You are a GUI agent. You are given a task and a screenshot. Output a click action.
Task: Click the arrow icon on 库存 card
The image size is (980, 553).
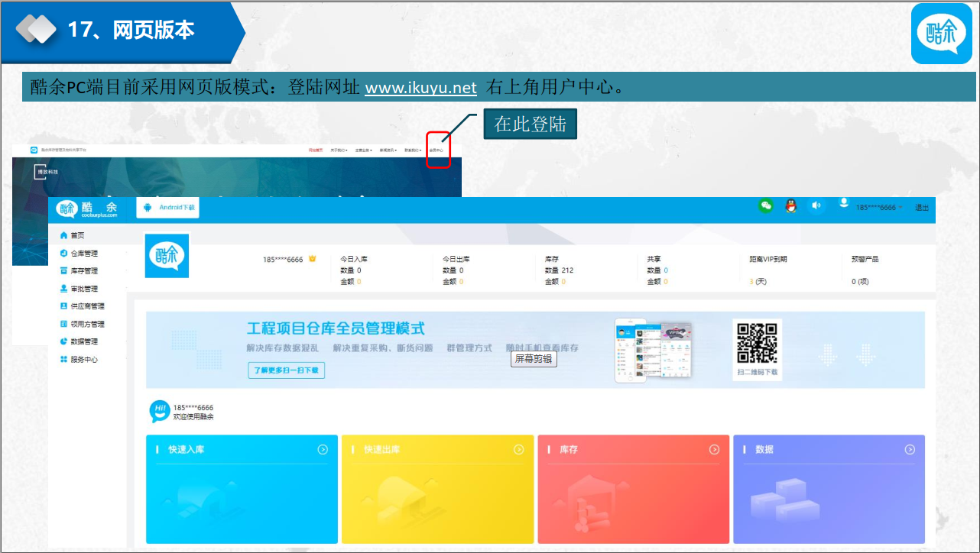pyautogui.click(x=714, y=450)
